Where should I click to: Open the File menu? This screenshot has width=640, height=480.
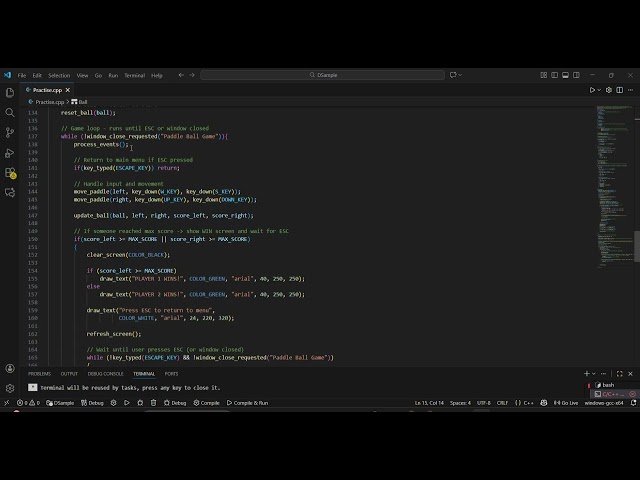tap(22, 75)
